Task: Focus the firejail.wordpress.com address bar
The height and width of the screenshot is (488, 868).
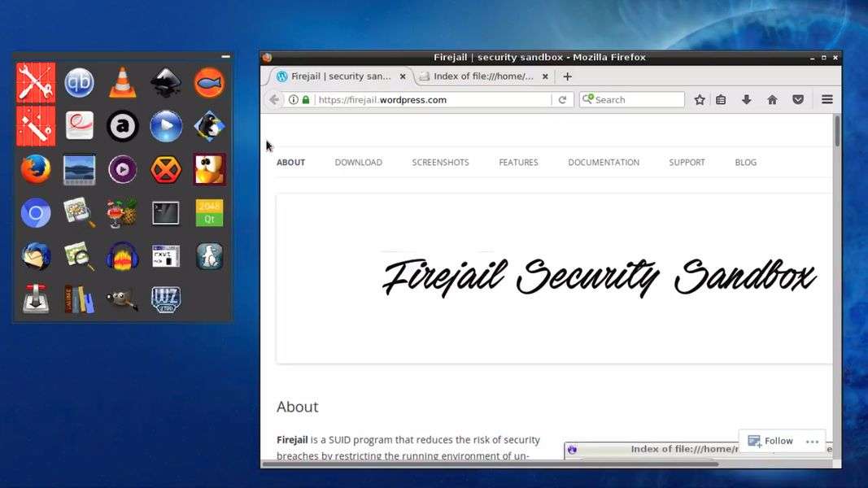Action: 434,99
